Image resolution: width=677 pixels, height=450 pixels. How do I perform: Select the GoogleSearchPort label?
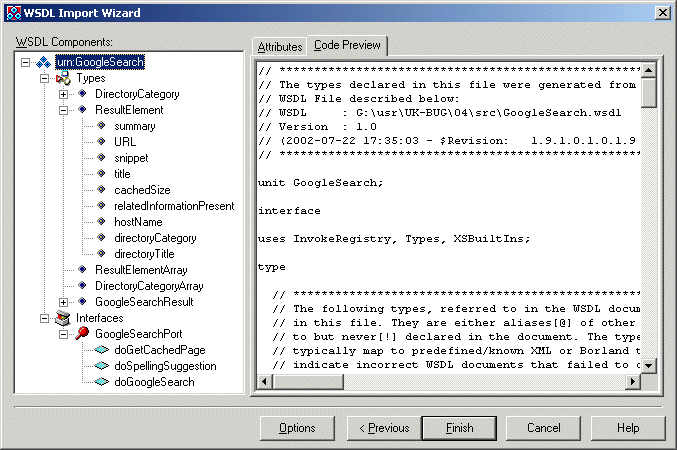click(139, 334)
